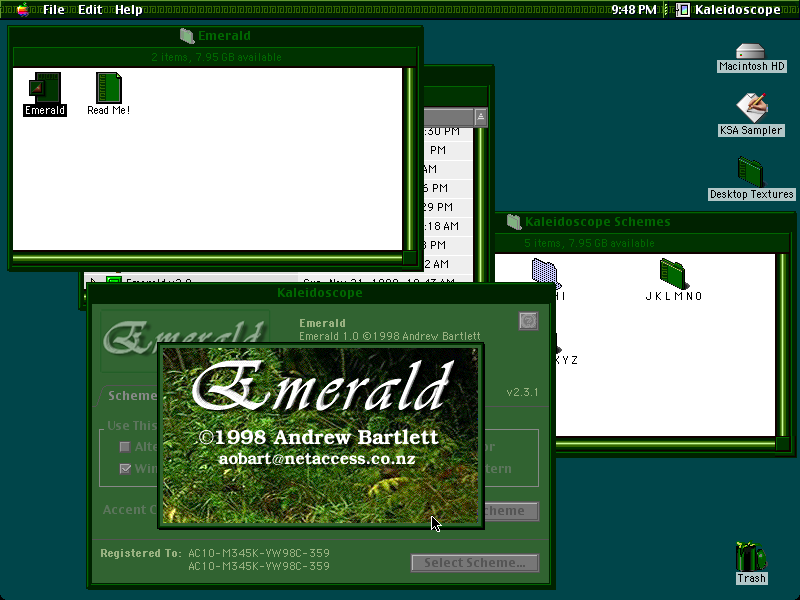This screenshot has width=800, height=600.
Task: Select the Macintosh HD disk icon
Action: tap(751, 51)
